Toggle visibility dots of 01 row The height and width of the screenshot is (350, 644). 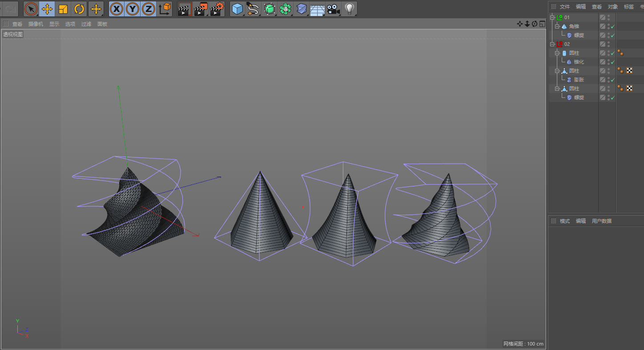point(608,17)
